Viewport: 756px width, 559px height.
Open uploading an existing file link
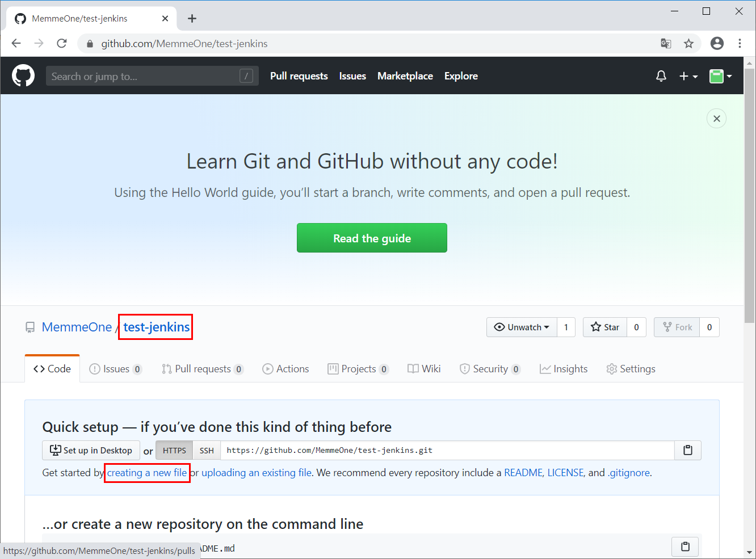point(257,473)
